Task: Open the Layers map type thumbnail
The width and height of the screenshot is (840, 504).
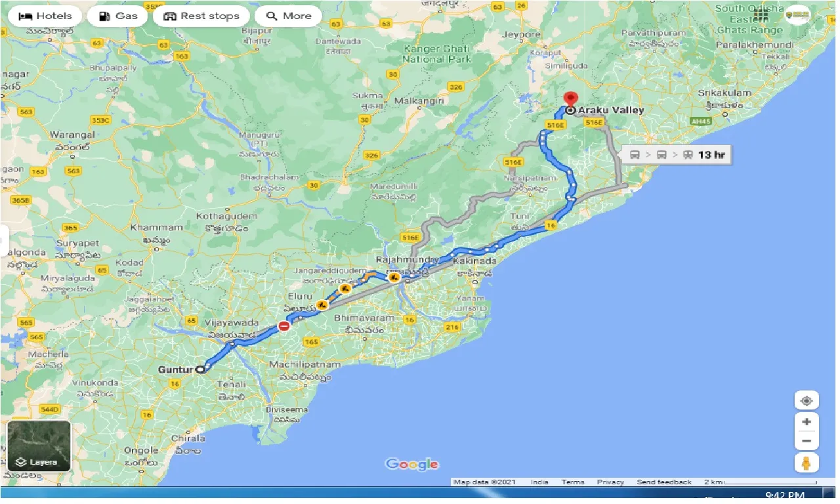Action: (x=38, y=447)
